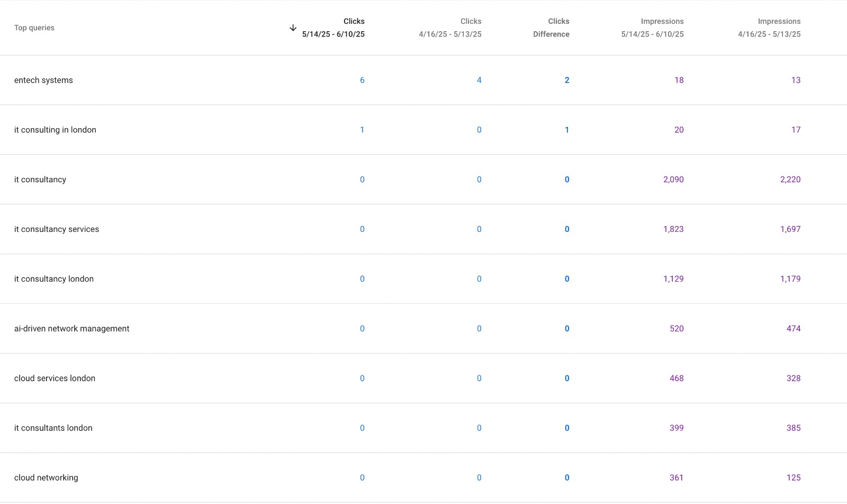Screen dimensions: 847x504
Task: Click the 'it consultants london' query
Action: (x=53, y=428)
